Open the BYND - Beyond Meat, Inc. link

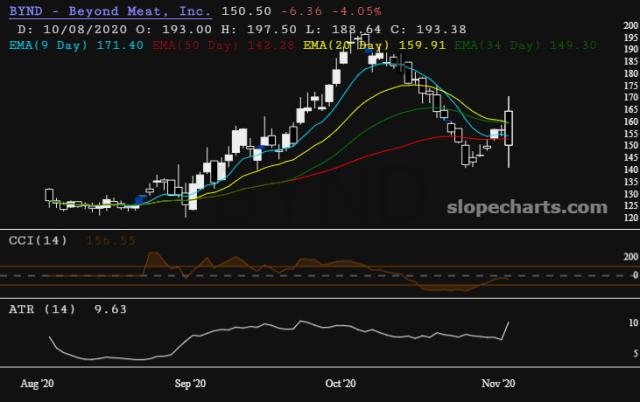click(110, 11)
